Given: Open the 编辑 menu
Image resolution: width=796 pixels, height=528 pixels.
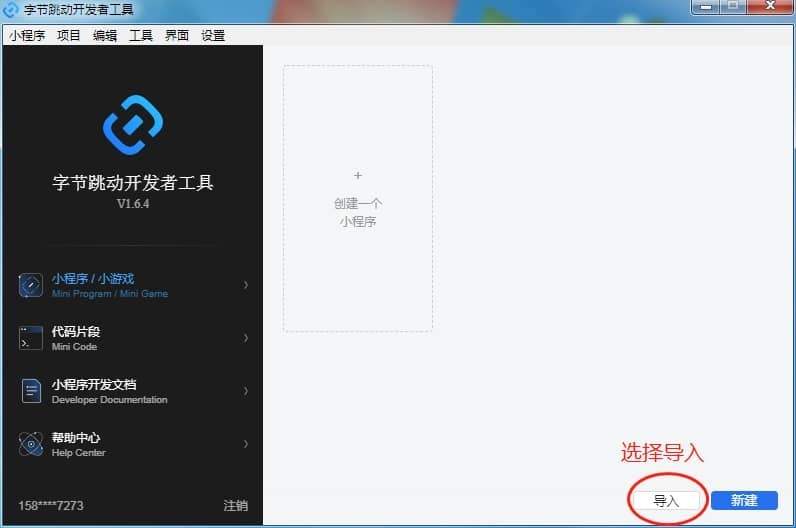Looking at the screenshot, I should [105, 35].
